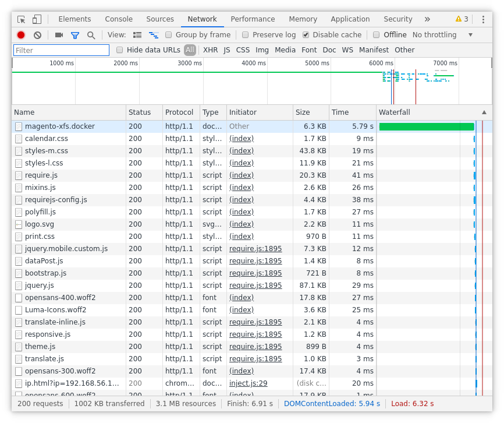Click the sort arrow on Waterfall column
Viewport: 504px width, 423px height.
tap(484, 112)
